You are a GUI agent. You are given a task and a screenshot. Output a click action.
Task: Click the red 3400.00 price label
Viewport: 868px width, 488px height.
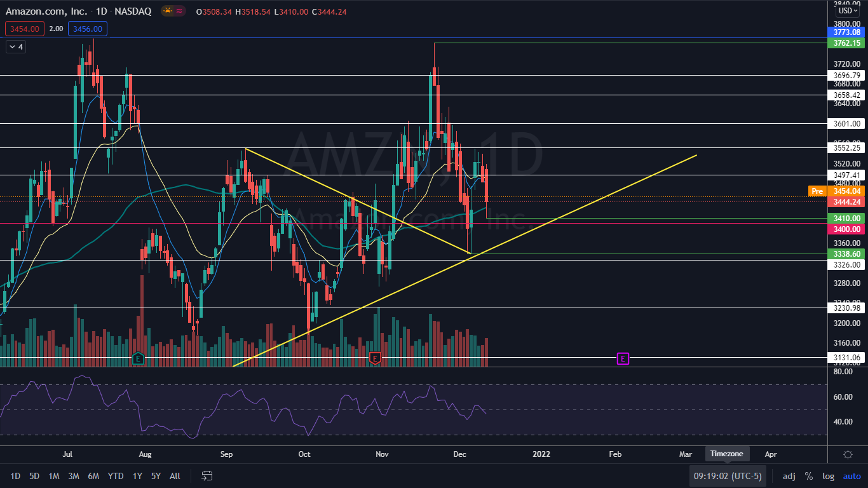(847, 228)
